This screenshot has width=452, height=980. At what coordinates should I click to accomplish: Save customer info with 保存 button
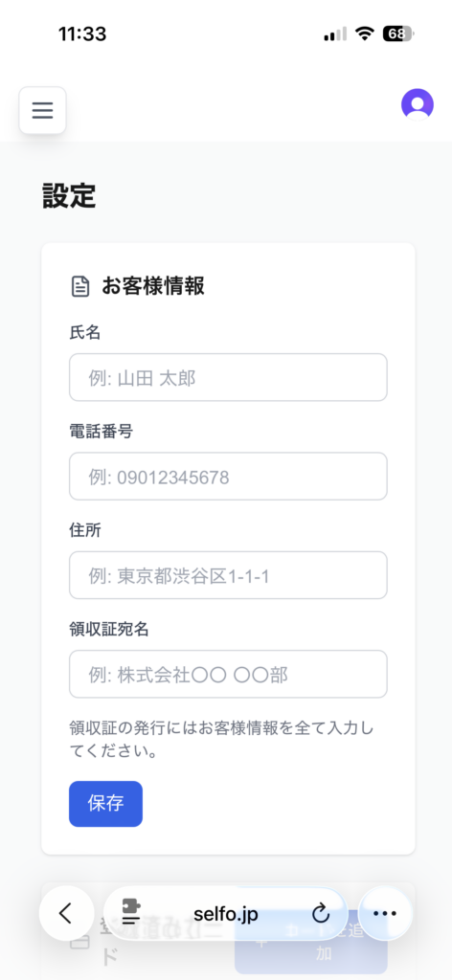105,804
